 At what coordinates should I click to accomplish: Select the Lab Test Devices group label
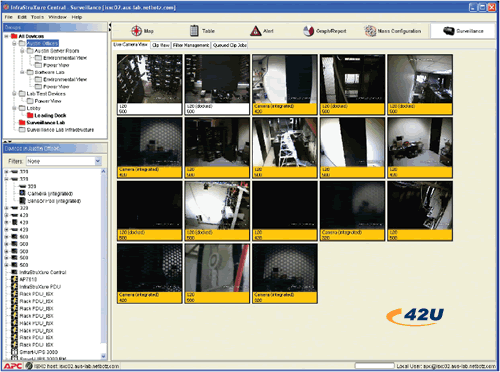46,94
